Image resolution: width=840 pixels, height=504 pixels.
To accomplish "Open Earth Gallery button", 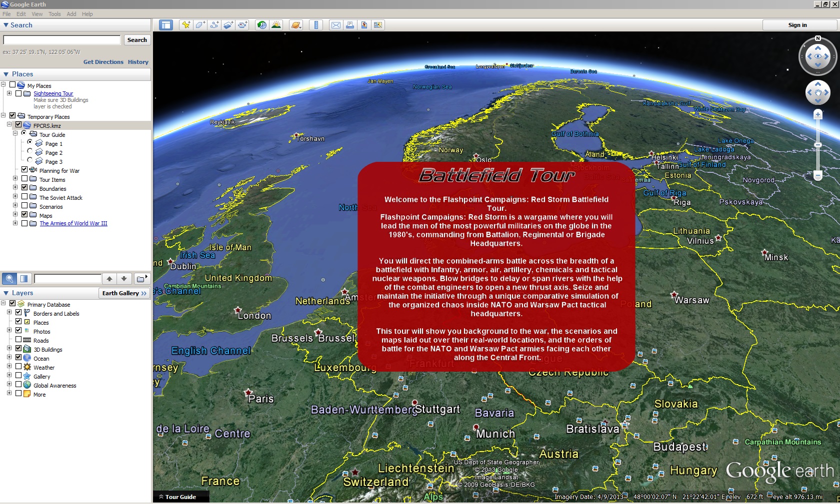I will coord(124,293).
